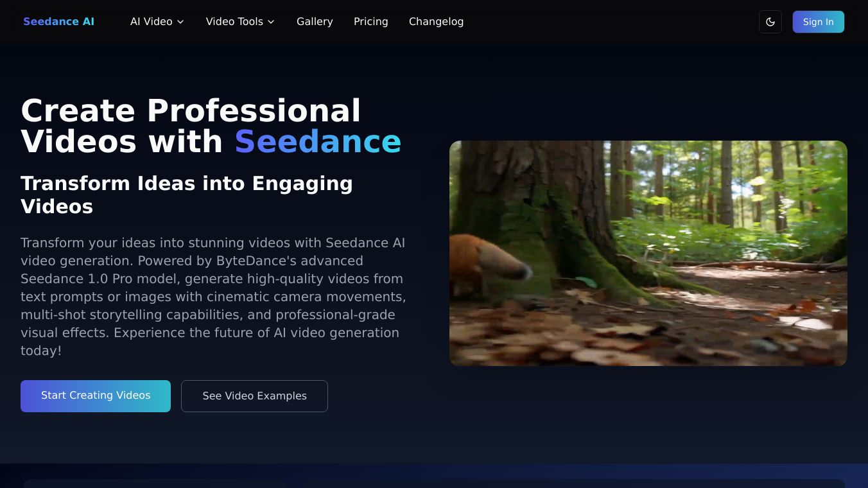Click the Sign In button
The height and width of the screenshot is (488, 868).
click(x=818, y=22)
